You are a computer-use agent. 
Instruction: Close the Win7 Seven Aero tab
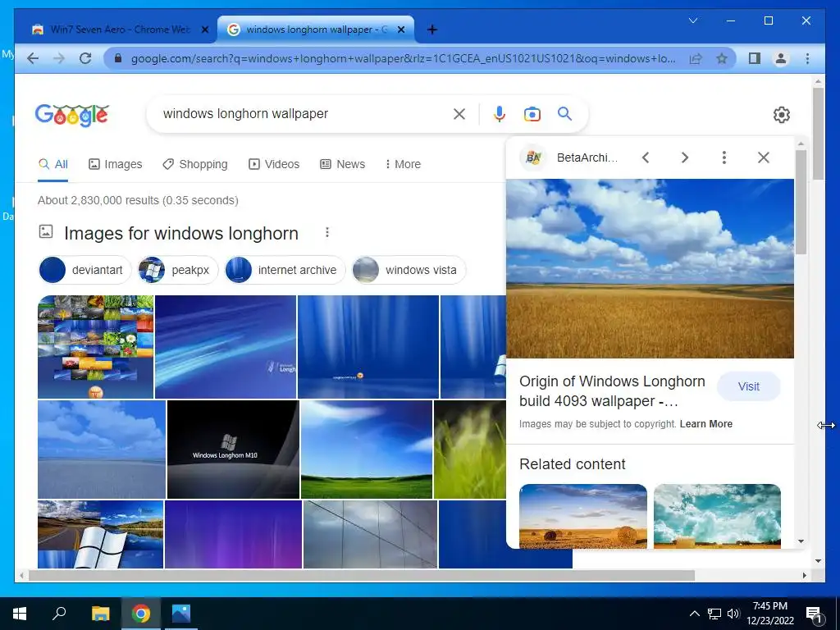tap(204, 30)
